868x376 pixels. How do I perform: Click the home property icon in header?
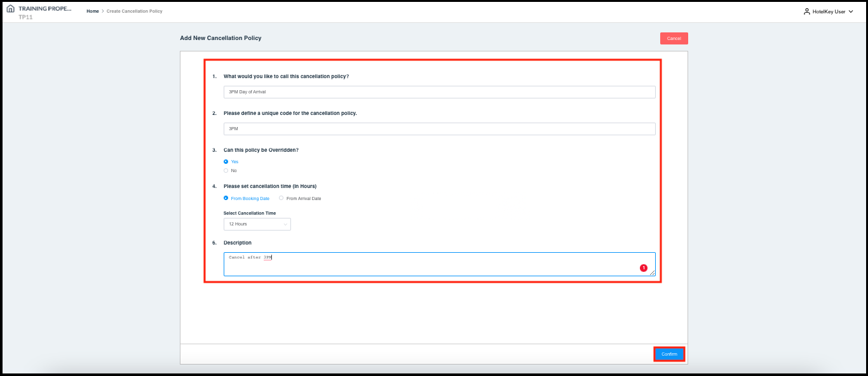[x=10, y=10]
